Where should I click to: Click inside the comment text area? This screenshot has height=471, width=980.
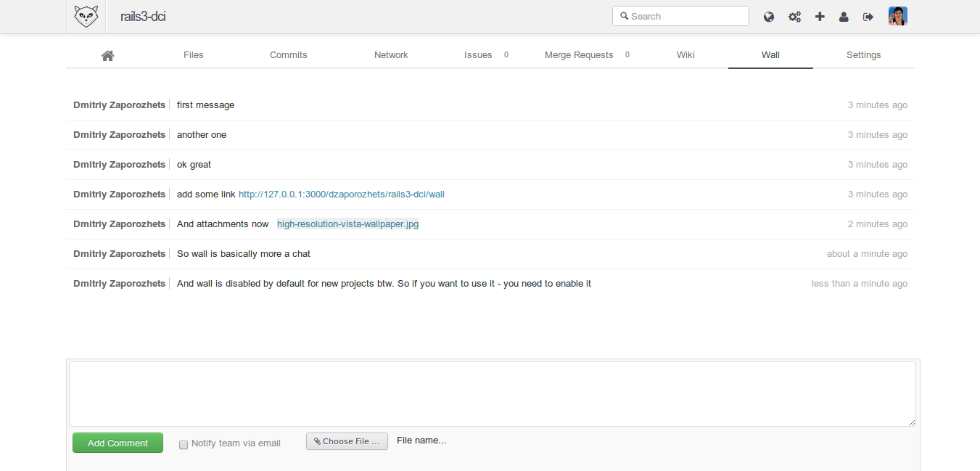coord(491,393)
